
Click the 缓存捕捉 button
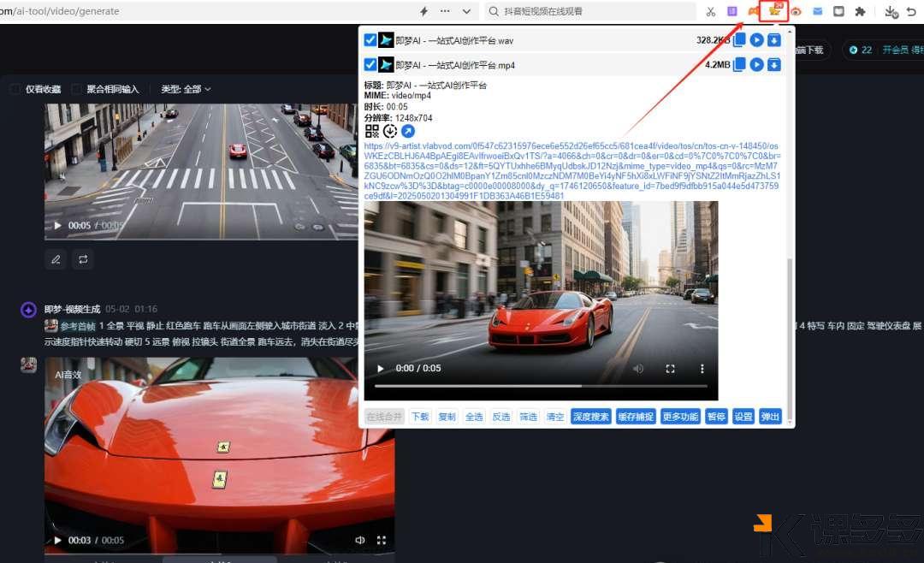pyautogui.click(x=636, y=417)
